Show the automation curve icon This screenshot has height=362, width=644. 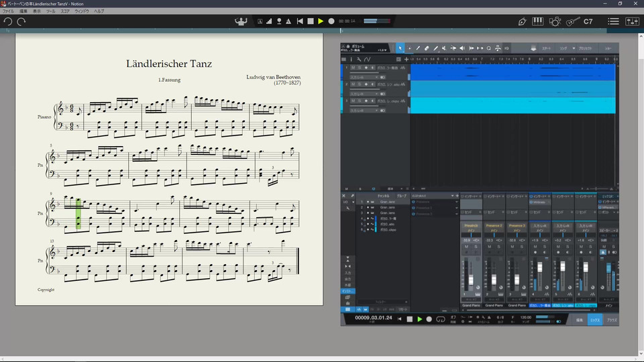point(367,59)
